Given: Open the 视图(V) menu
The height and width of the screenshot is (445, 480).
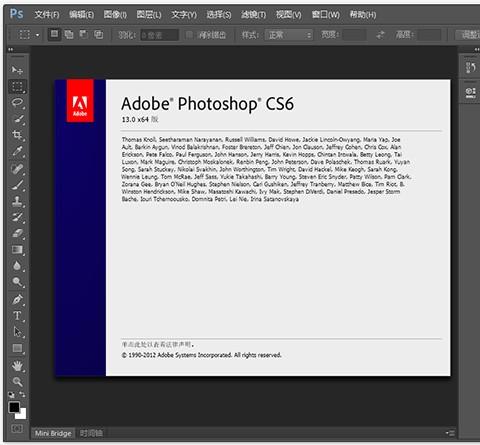Looking at the screenshot, I should [289, 15].
